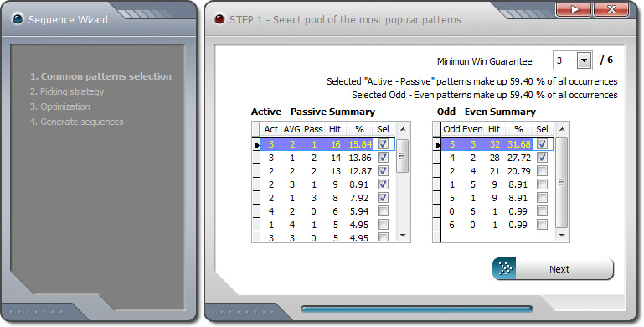Image resolution: width=644 pixels, height=327 pixels.
Task: Uncheck Sel for the Odd 4 Even 2 row
Action: pos(542,158)
